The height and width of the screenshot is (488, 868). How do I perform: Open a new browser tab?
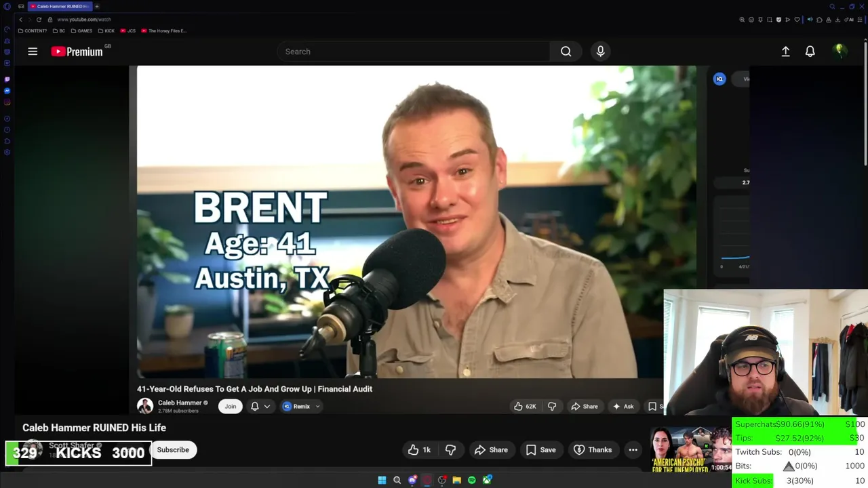[97, 6]
